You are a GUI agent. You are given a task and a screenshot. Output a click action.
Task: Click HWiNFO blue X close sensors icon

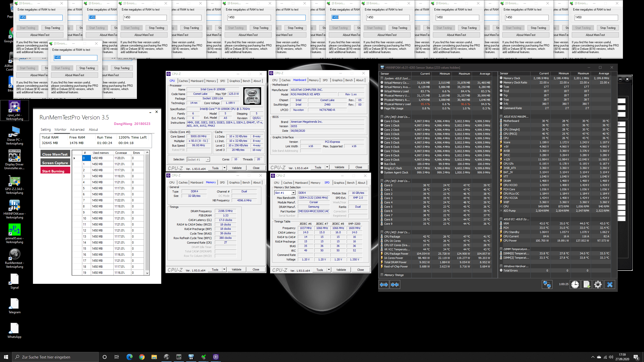(x=610, y=285)
